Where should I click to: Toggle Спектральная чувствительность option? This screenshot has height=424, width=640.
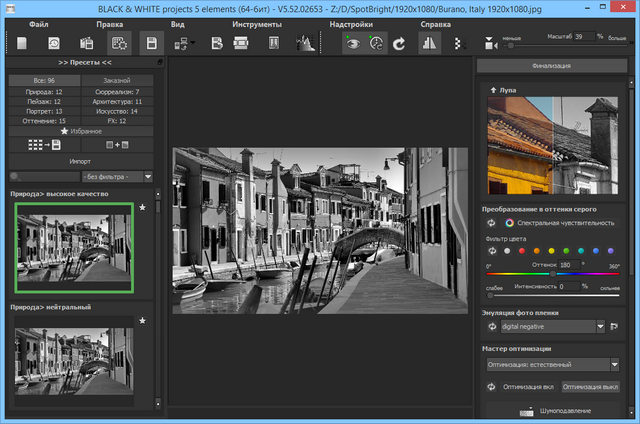(x=510, y=222)
